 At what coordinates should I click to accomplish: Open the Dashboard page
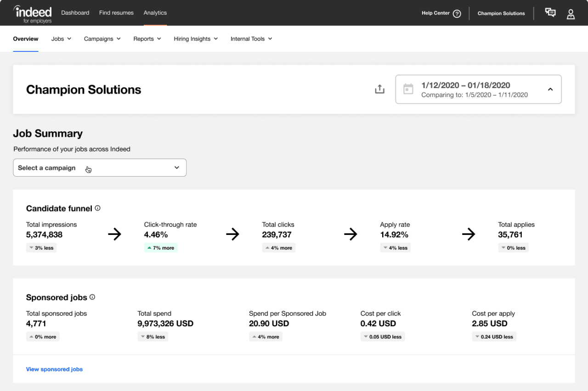75,13
